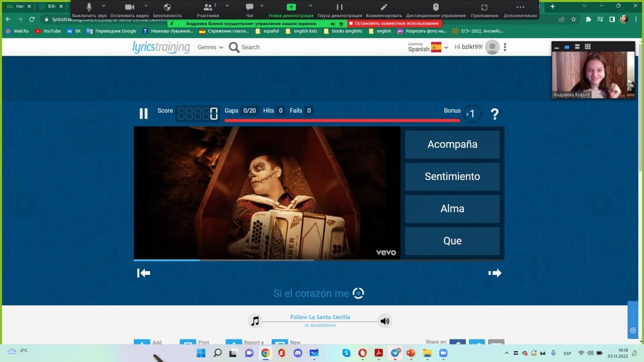Open the on Bandsintown link
Screen dimensions: 644x362
pos(320,326)
